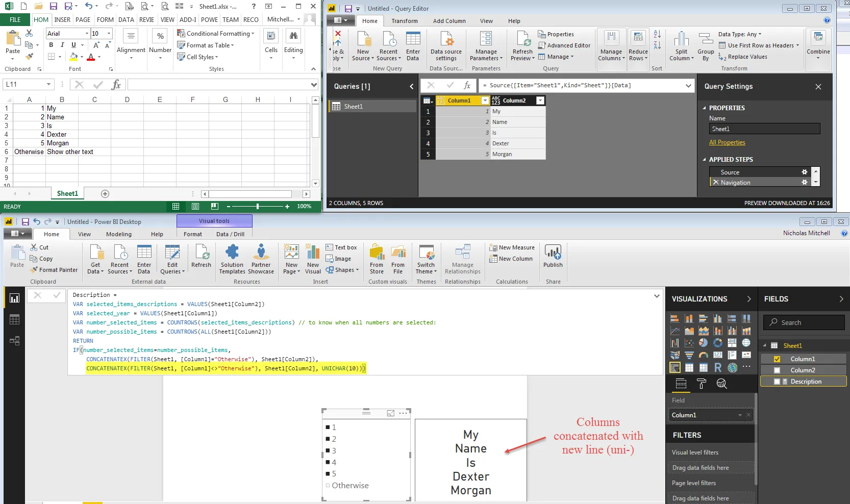The image size is (850, 504).
Task: Click Replace Values in Query Editor
Action: click(x=743, y=57)
